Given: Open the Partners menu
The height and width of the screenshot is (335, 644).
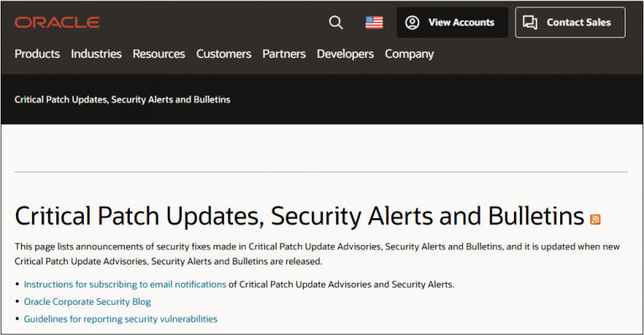Looking at the screenshot, I should pyautogui.click(x=283, y=54).
